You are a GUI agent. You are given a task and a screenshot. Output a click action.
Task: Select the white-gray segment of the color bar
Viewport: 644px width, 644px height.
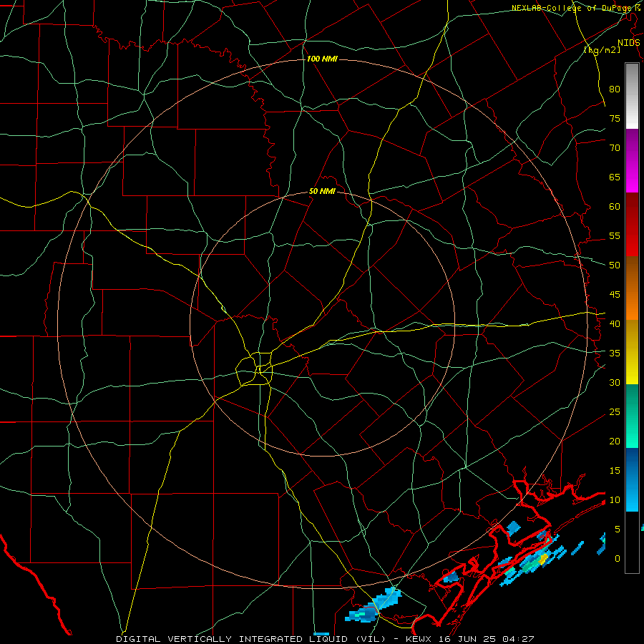(x=632, y=96)
